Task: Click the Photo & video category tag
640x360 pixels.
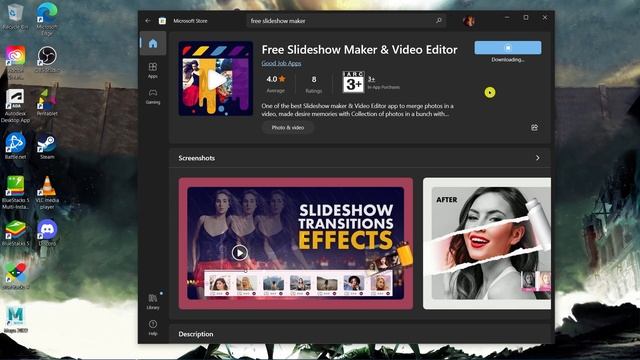Action: [x=288, y=127]
